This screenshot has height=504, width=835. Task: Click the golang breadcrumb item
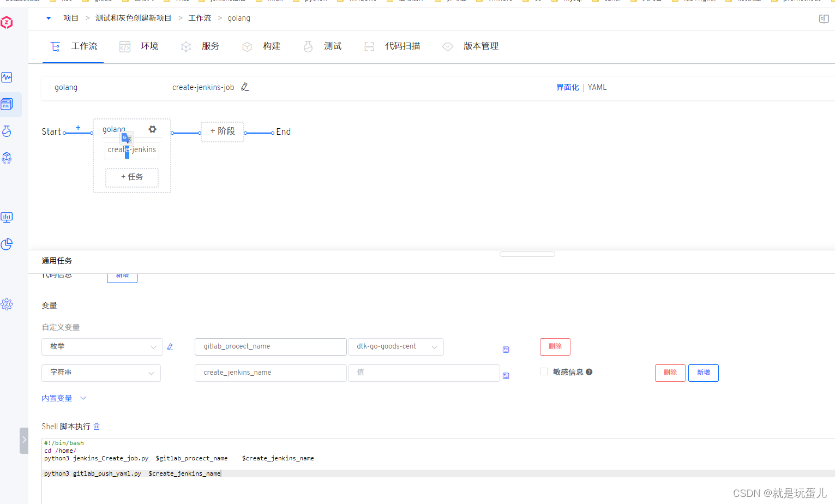(239, 18)
